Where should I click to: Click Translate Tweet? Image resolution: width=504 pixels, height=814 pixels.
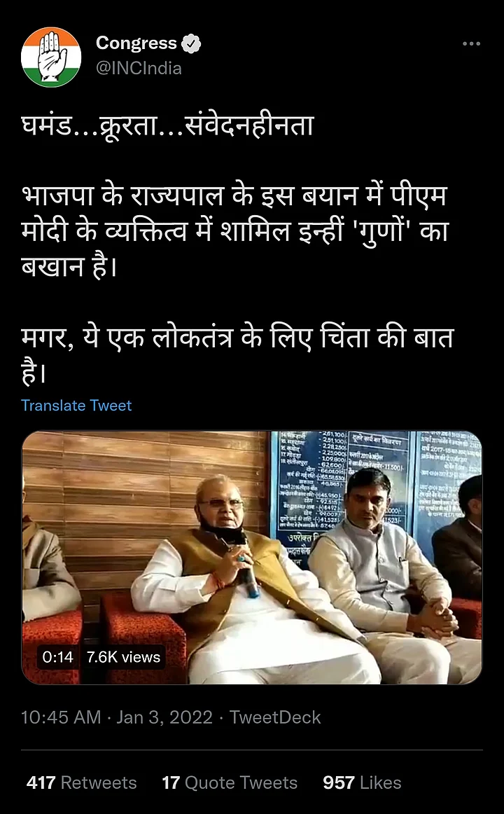pos(76,406)
